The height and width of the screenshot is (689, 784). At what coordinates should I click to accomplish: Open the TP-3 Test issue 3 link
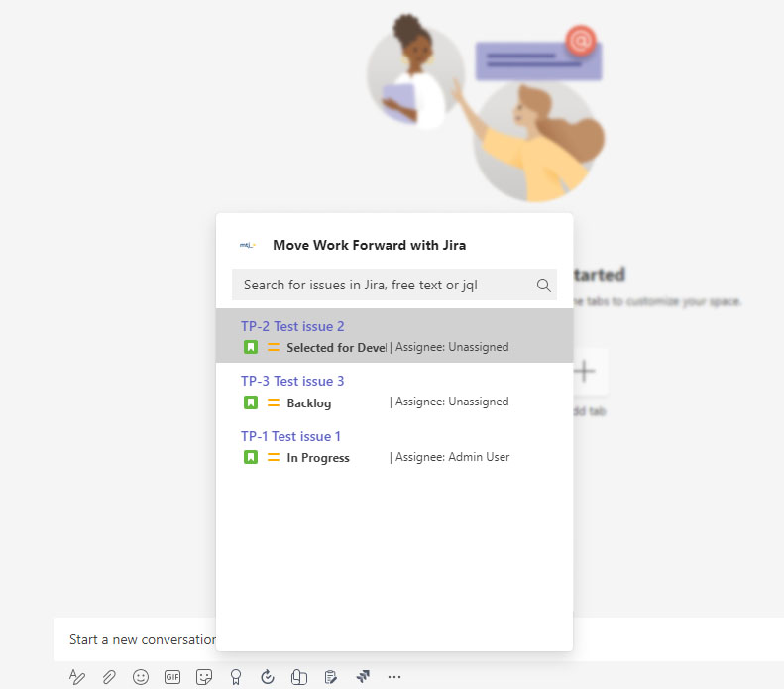tap(292, 381)
